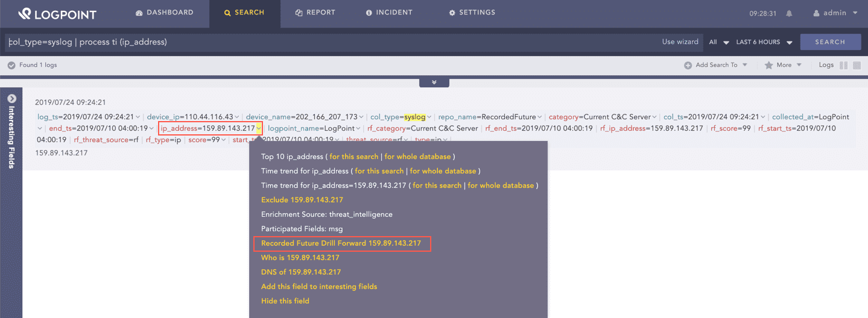This screenshot has height=318, width=868.
Task: Click the plus icon for Add Search To
Action: click(x=688, y=65)
